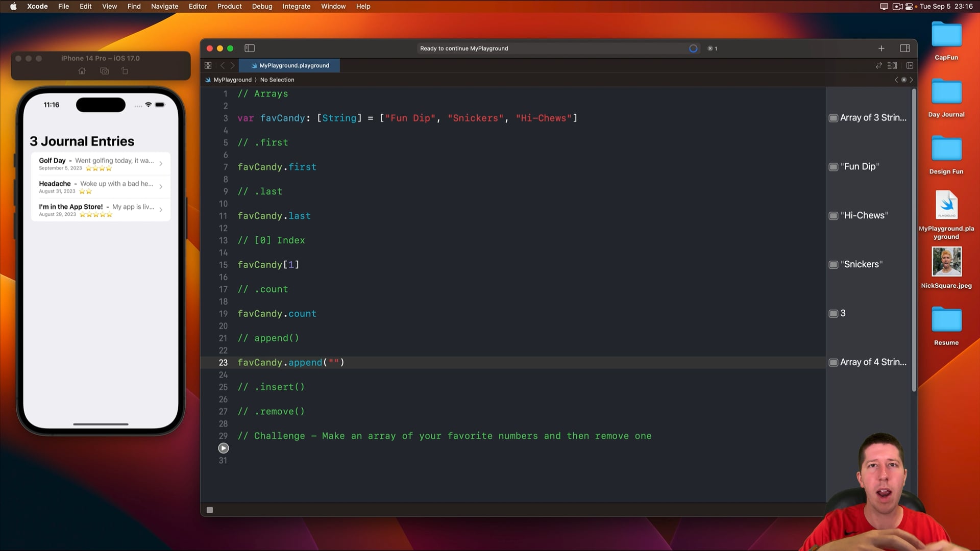The height and width of the screenshot is (551, 980).
Task: Add a new editor tab with plus
Action: [881, 48]
